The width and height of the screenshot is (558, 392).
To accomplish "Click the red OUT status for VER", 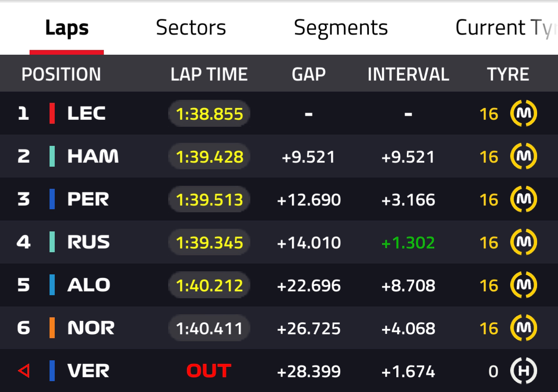I will pos(209,371).
